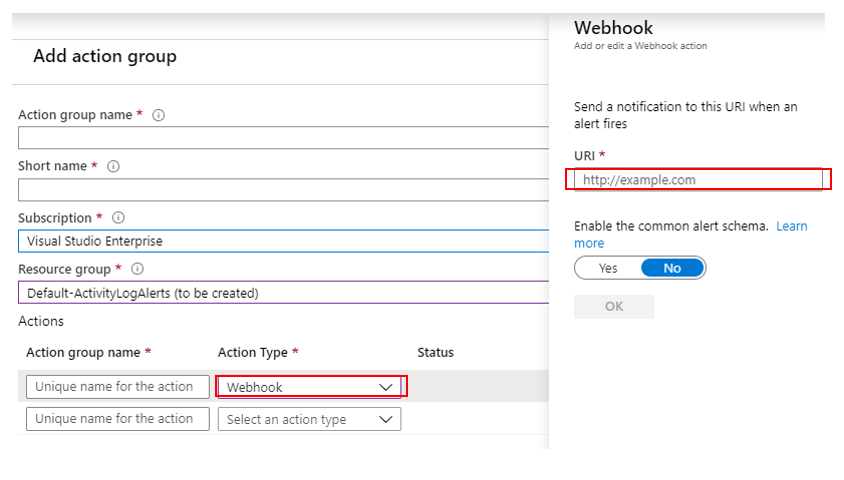Click info icon beside Resource group label
Viewport: 844px width, 480px height.
pos(137,269)
